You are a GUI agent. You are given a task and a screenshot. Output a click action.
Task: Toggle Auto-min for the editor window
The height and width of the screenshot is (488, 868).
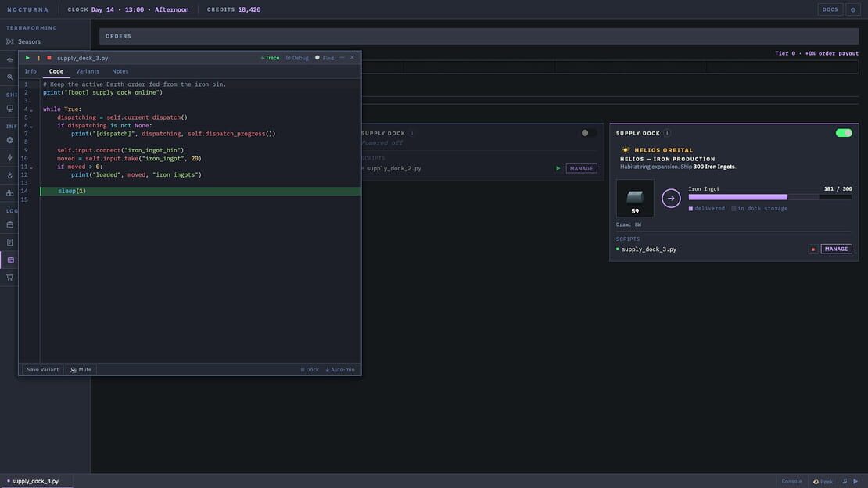340,369
